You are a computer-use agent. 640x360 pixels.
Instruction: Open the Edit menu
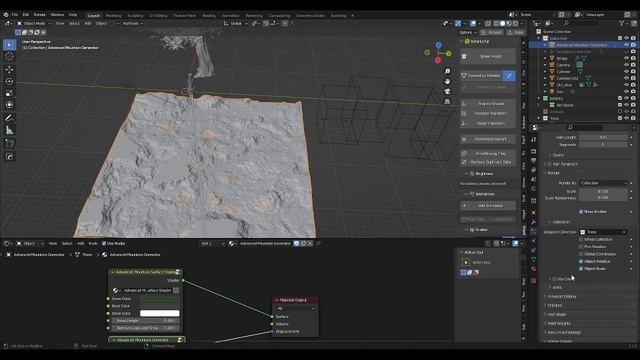pyautogui.click(x=26, y=15)
